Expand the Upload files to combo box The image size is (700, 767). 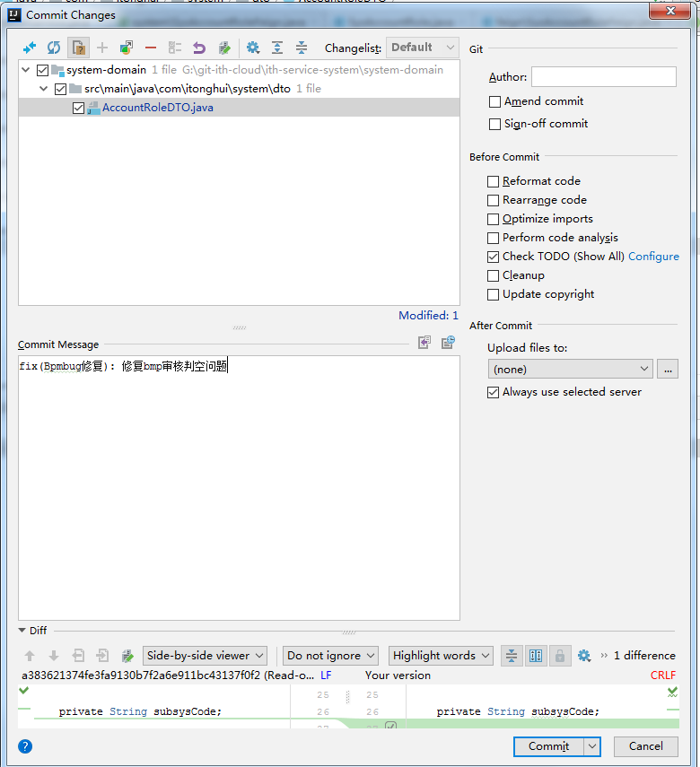(x=570, y=369)
